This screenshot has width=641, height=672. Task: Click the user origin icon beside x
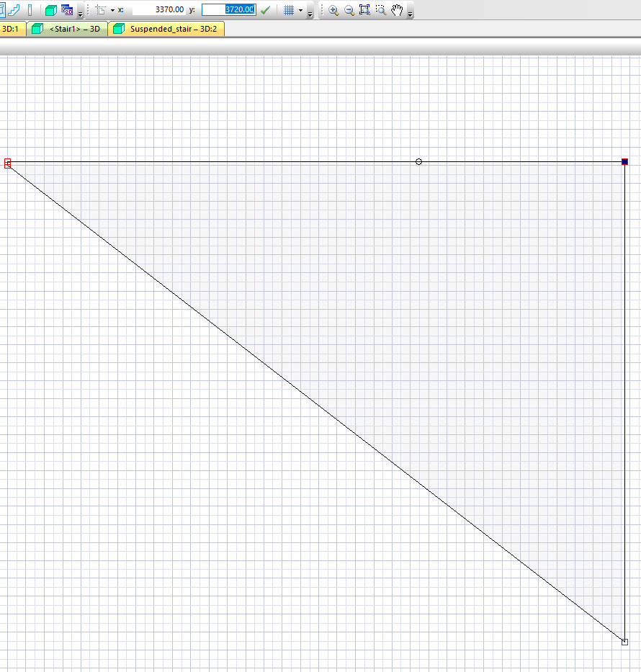[100, 10]
